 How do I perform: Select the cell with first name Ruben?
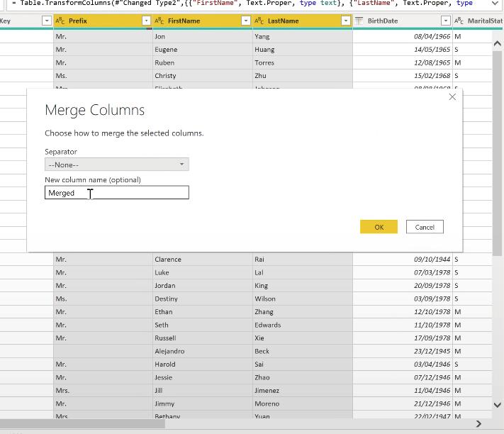point(203,62)
